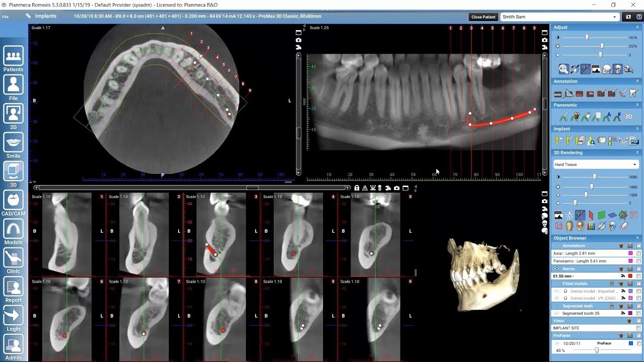Collapse the Implant panel

click(637, 129)
